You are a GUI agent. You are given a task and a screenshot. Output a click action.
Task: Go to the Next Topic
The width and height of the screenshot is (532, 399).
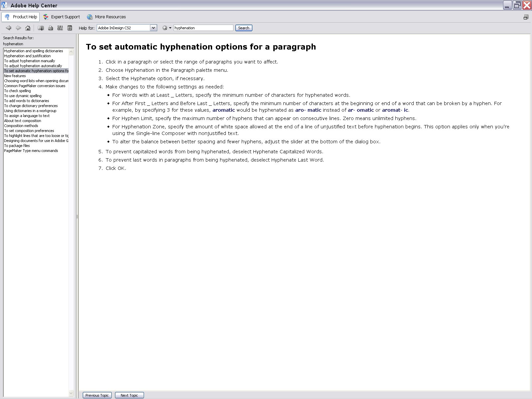pyautogui.click(x=129, y=395)
